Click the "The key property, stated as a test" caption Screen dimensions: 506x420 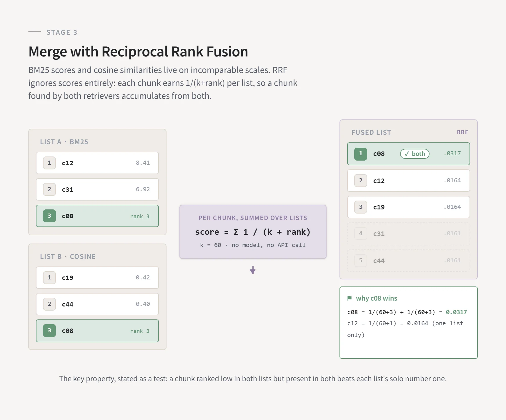(x=253, y=379)
